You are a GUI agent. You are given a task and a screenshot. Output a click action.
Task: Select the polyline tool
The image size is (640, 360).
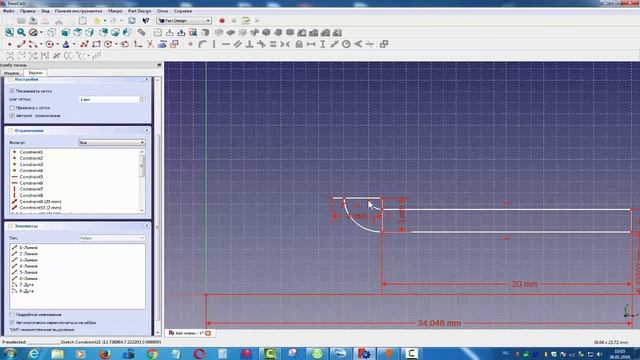(x=84, y=44)
